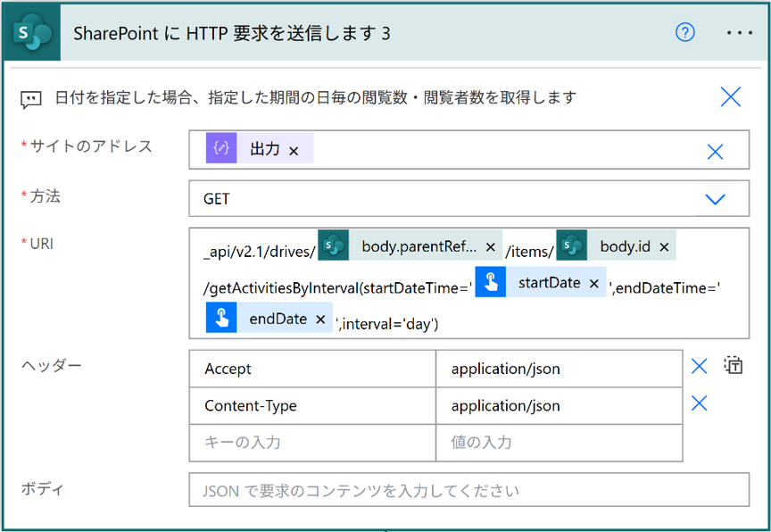This screenshot has width=771, height=532.
Task: Open the help question mark icon
Action: 684,33
